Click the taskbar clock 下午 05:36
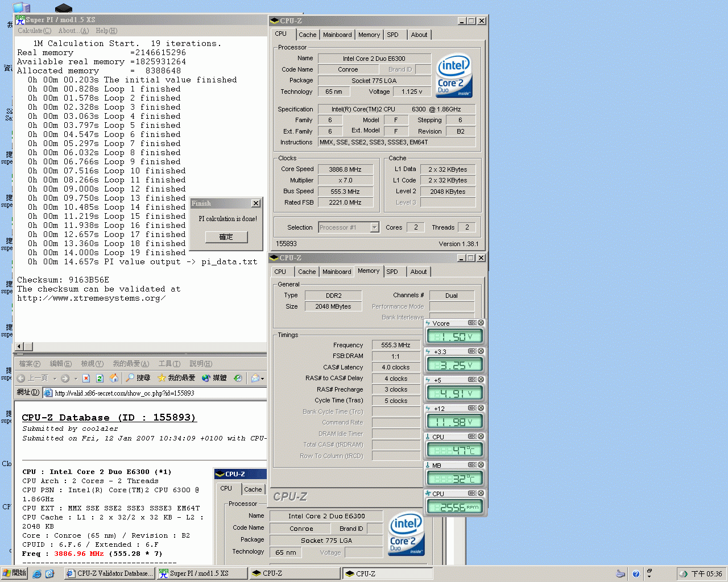 point(707,573)
